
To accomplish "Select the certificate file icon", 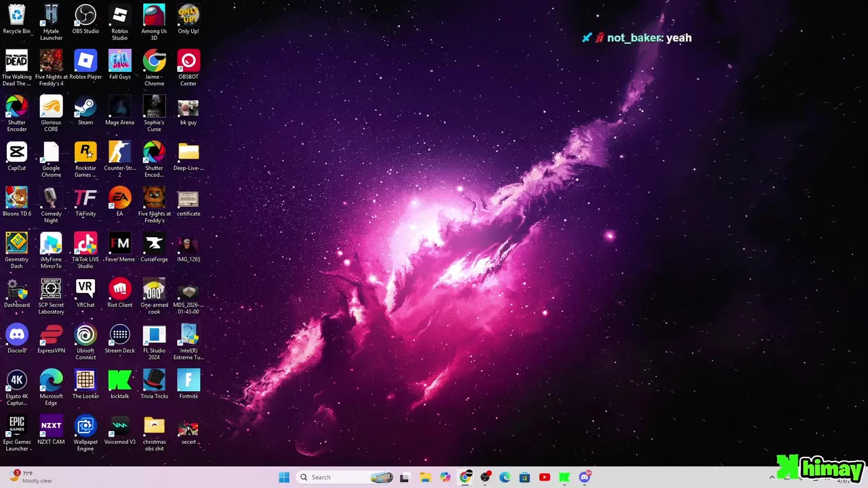I will 189,201.
